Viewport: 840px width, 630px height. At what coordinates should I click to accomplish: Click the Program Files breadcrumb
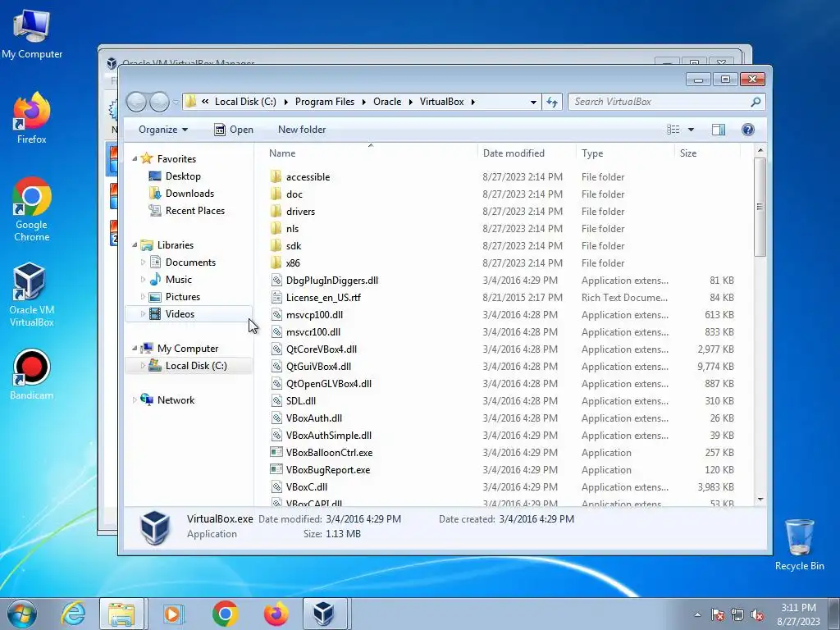click(x=325, y=102)
